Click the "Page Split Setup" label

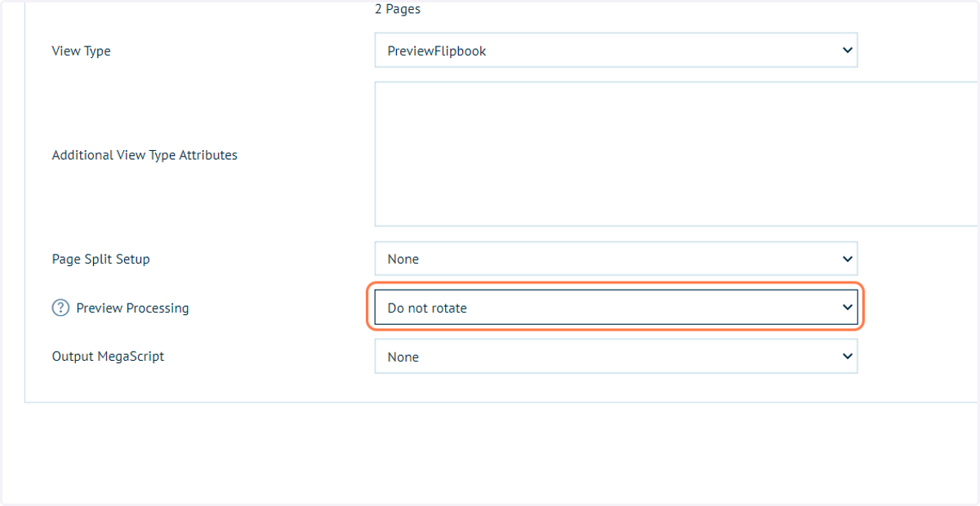100,259
